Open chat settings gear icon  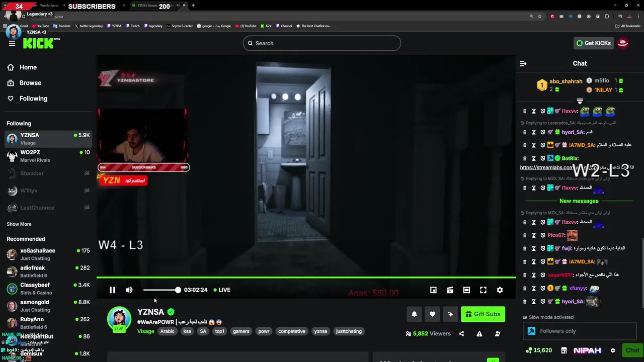click(613, 350)
